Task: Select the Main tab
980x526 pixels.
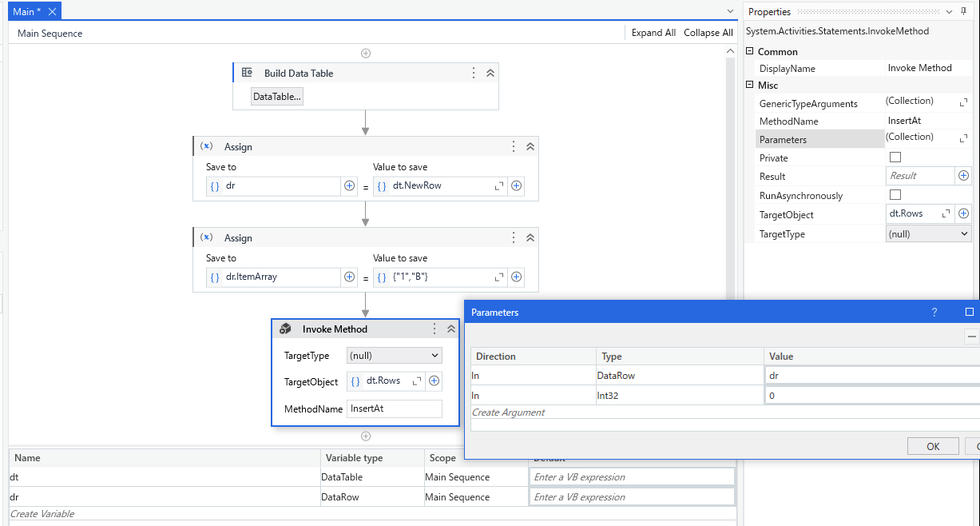Action: pos(24,11)
